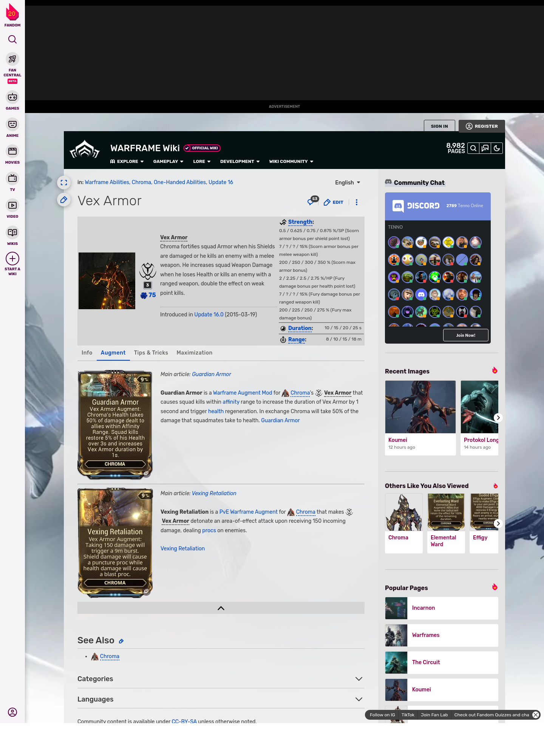Click the Duration stat icon
The image size is (544, 756).
pos(283,328)
